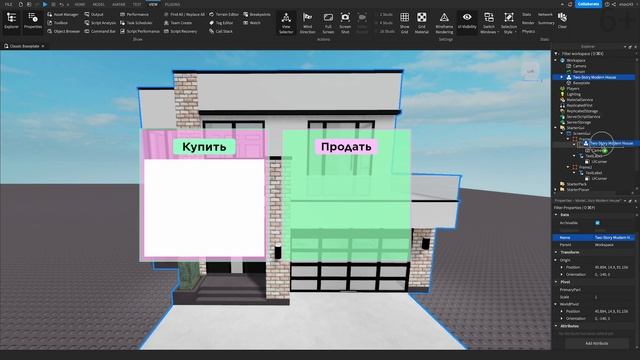
Task: Take a Screen Shot
Action: click(345, 23)
